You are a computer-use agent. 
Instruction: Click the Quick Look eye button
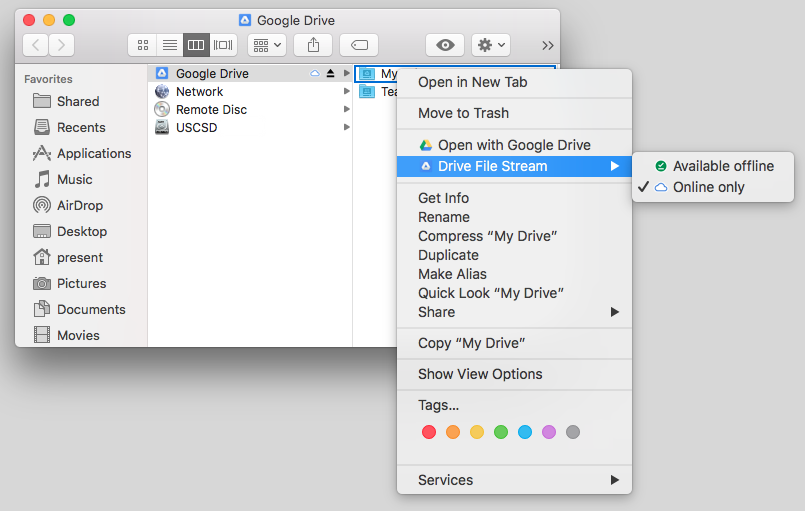tap(445, 45)
